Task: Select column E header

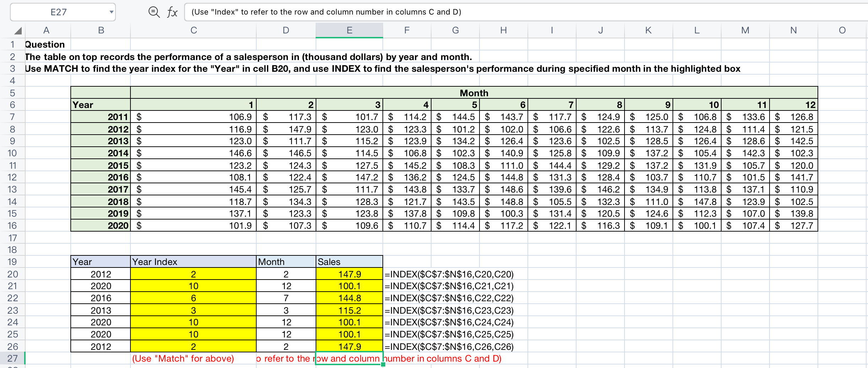Action: point(349,31)
